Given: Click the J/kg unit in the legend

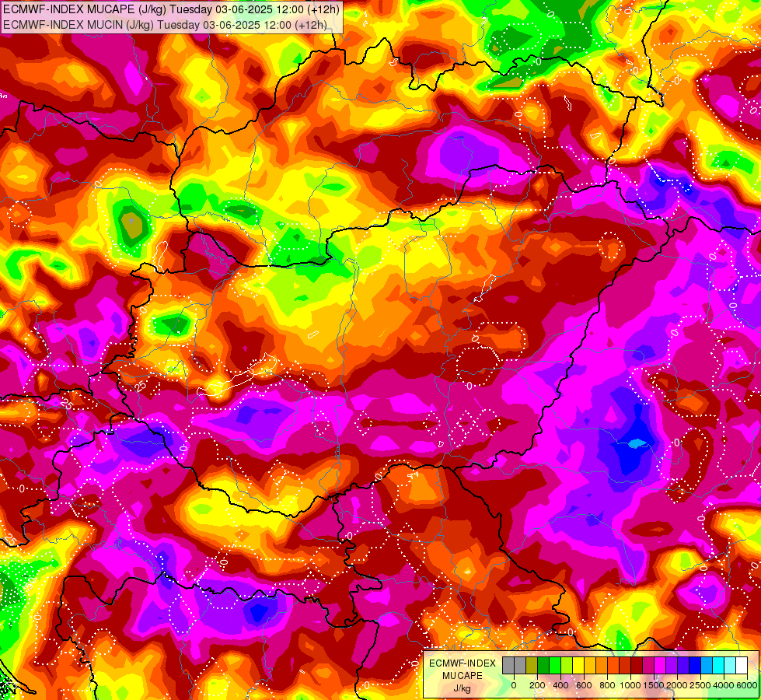Looking at the screenshot, I should (x=462, y=688).
